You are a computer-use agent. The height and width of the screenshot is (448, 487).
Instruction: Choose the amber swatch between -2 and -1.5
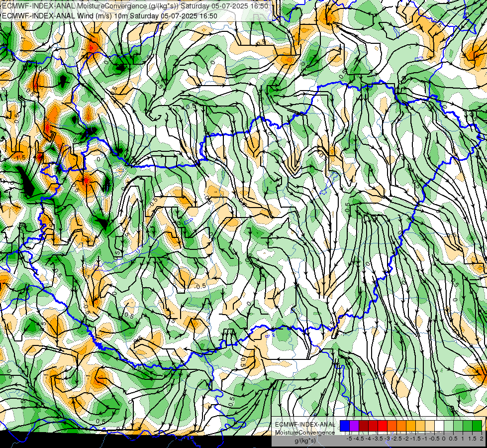click(411, 426)
